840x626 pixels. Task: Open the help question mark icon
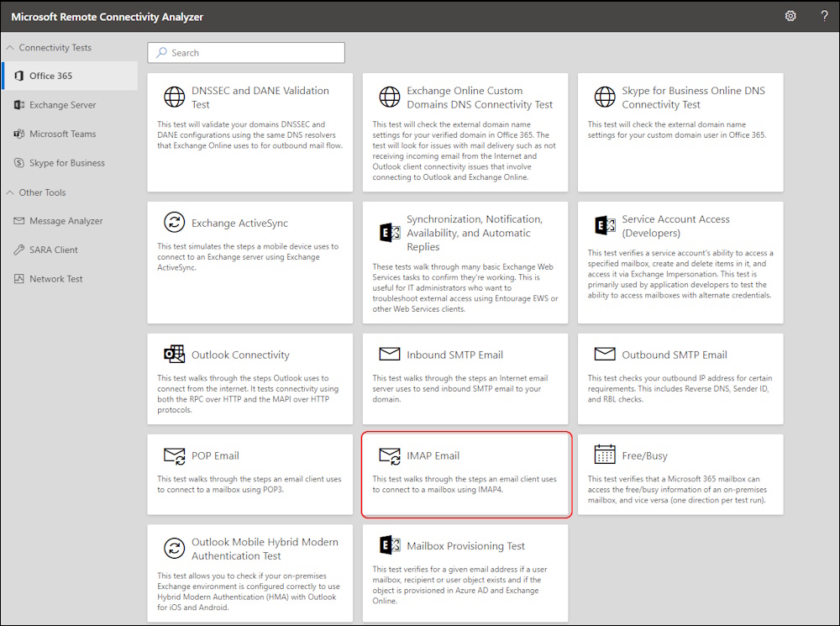click(x=825, y=16)
